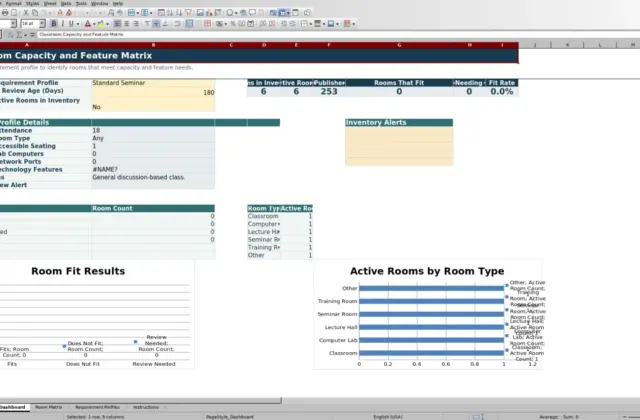Open Font Color dropdown arrow
This screenshot has width=640, height=420.
[94, 24]
